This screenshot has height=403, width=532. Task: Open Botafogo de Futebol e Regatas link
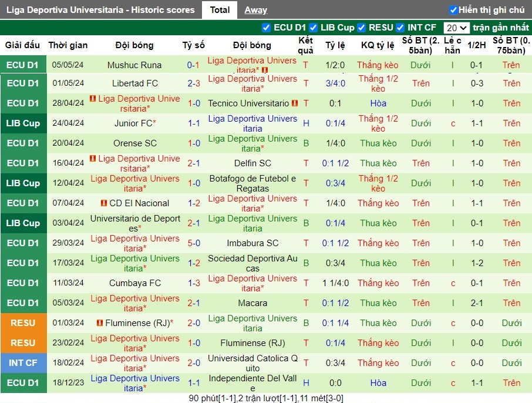[x=252, y=183]
